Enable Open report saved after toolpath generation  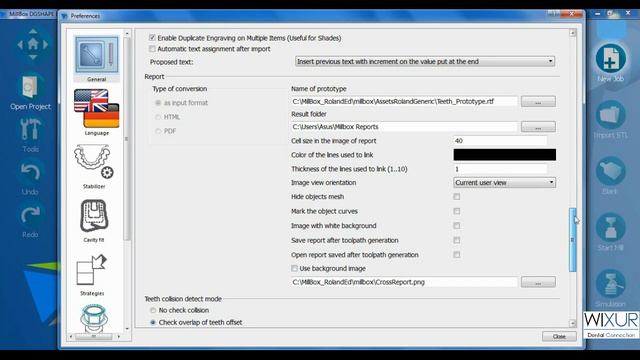click(x=457, y=255)
